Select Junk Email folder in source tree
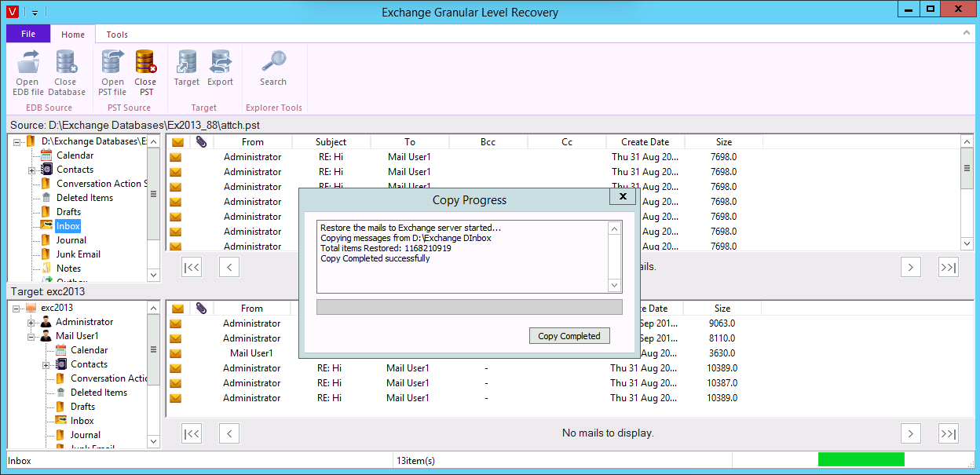Screen dimensions: 980x475 pyautogui.click(x=79, y=254)
